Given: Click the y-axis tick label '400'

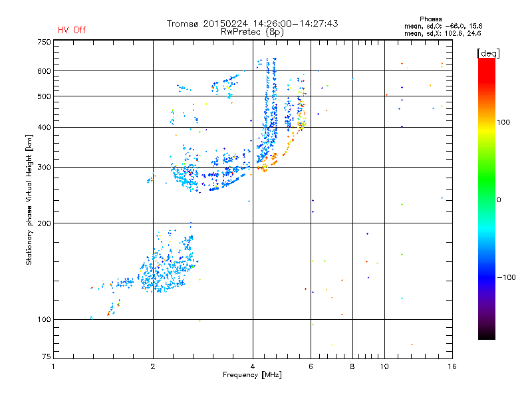Looking at the screenshot, I should (45, 127).
